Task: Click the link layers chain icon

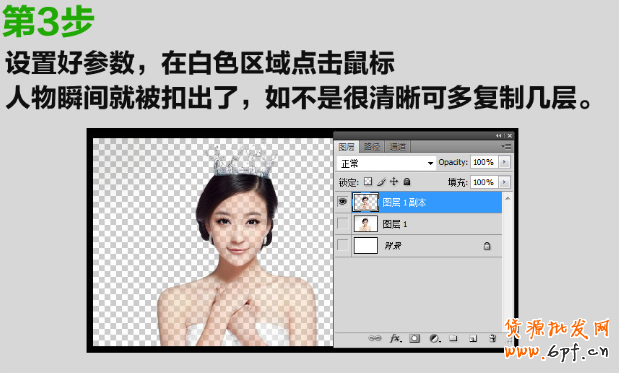Action: click(x=374, y=338)
